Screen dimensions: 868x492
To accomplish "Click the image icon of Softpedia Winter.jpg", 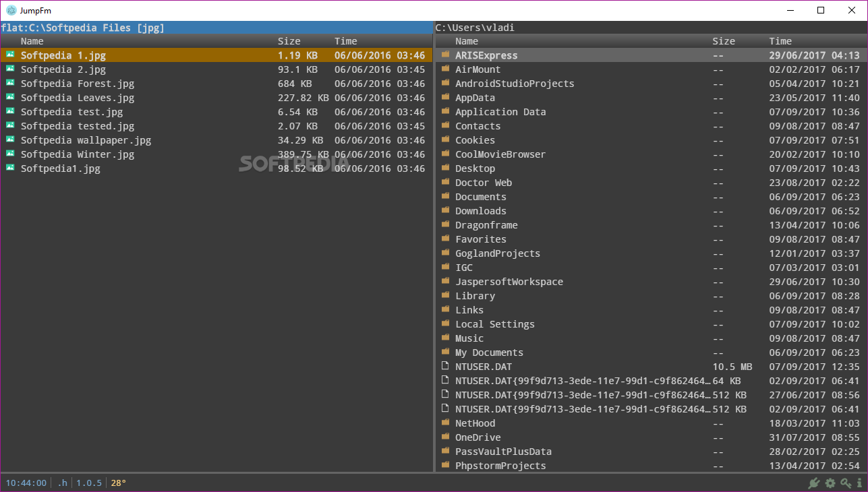I will point(10,154).
